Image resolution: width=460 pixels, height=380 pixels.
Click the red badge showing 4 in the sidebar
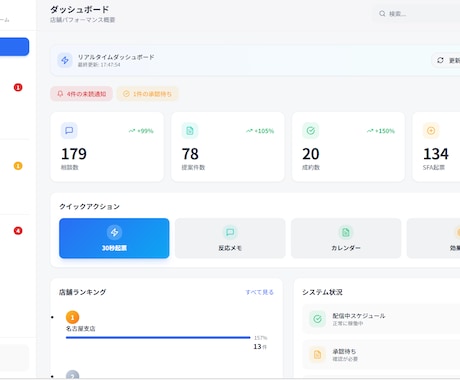click(x=18, y=231)
